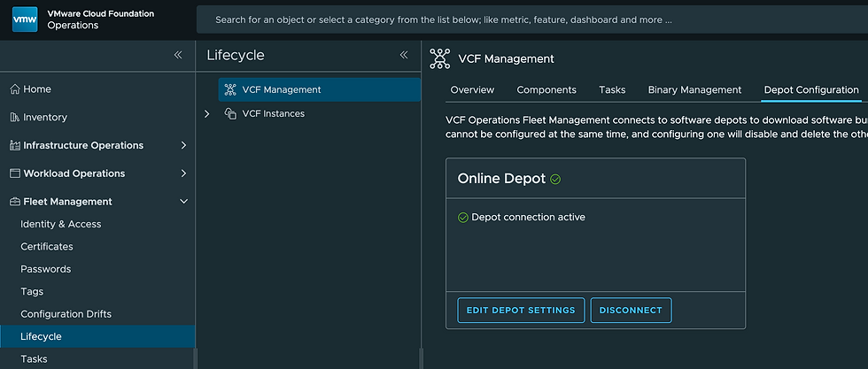The height and width of the screenshot is (369, 868).
Task: Click the VCF Management tree icon
Action: [x=230, y=89]
